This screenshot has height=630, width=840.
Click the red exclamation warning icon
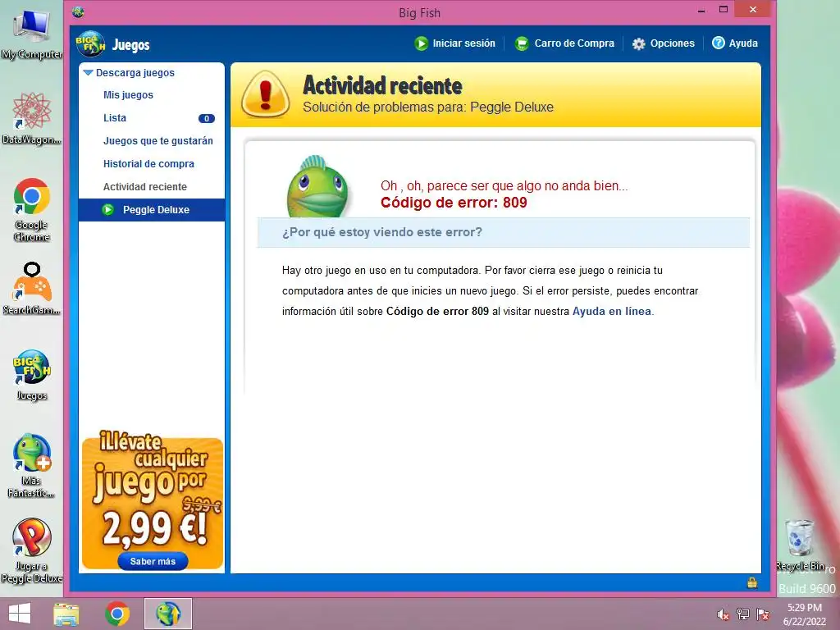[266, 94]
